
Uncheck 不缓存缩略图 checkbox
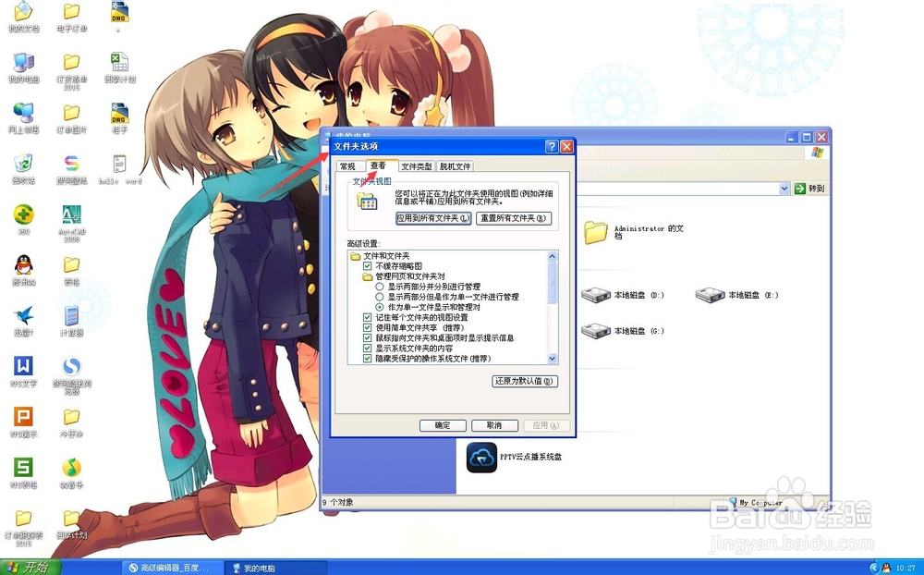tap(368, 266)
